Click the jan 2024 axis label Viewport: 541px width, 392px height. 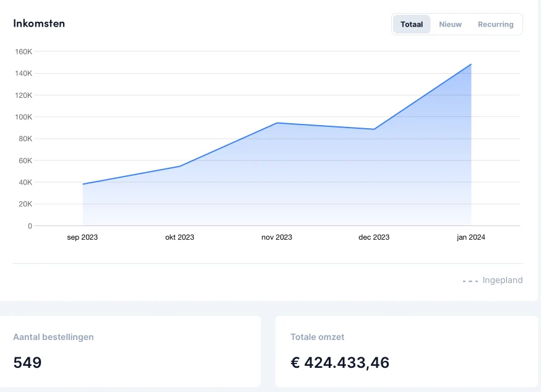[471, 237]
